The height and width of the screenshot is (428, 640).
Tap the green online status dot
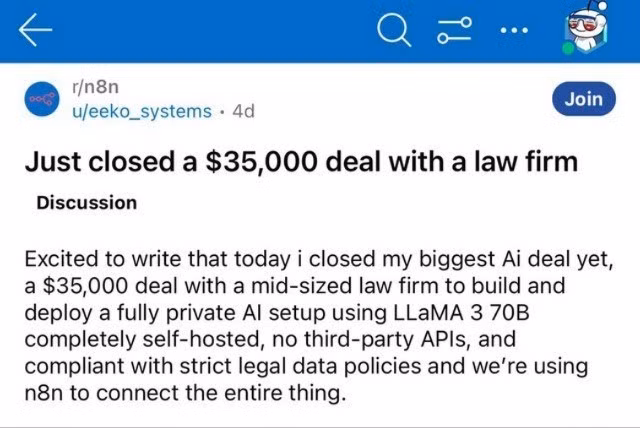(x=568, y=48)
